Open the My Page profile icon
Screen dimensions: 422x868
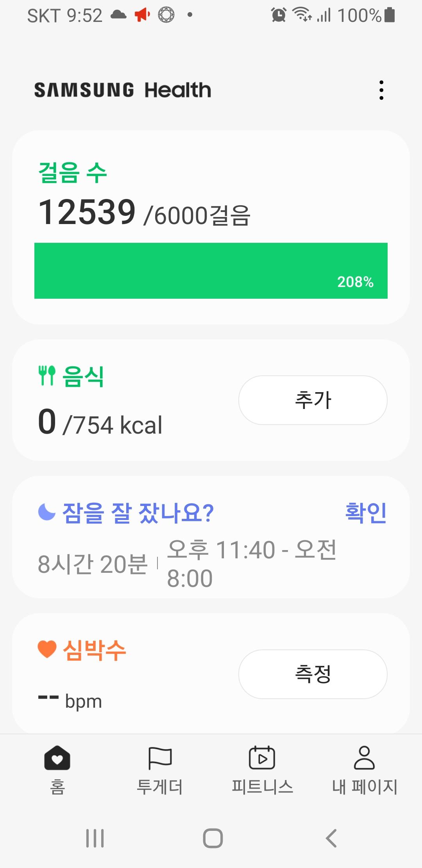click(x=364, y=758)
